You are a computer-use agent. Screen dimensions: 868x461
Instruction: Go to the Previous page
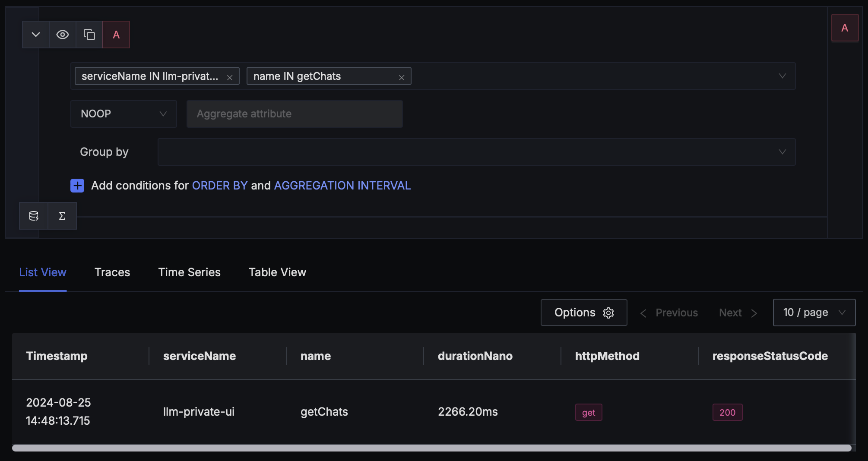click(x=669, y=313)
